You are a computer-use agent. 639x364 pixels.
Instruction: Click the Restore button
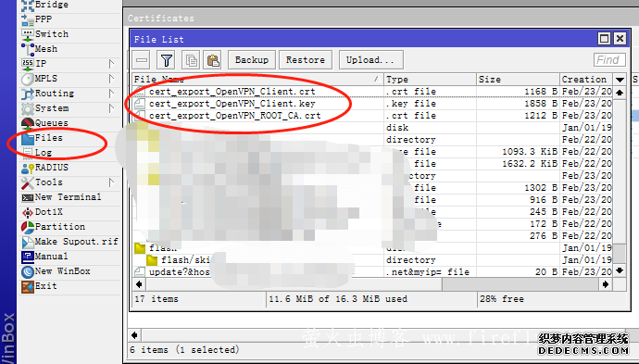[306, 60]
